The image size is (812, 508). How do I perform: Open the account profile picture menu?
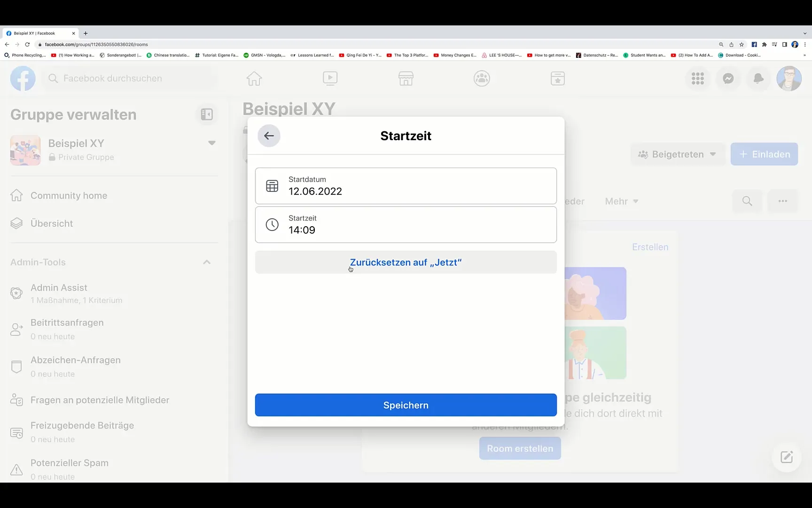coord(789,79)
